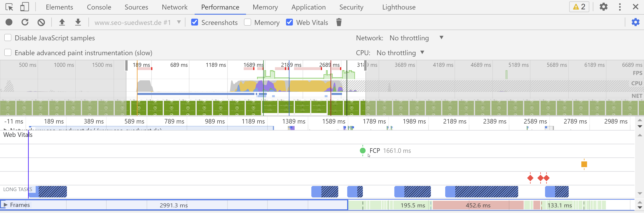Enable the Memory capture checkbox

[x=248, y=22]
